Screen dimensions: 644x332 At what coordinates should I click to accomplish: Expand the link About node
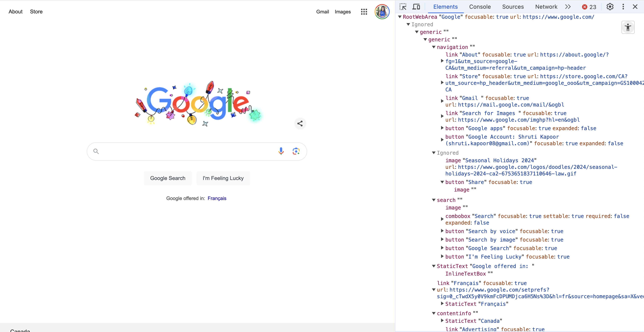pos(442,61)
